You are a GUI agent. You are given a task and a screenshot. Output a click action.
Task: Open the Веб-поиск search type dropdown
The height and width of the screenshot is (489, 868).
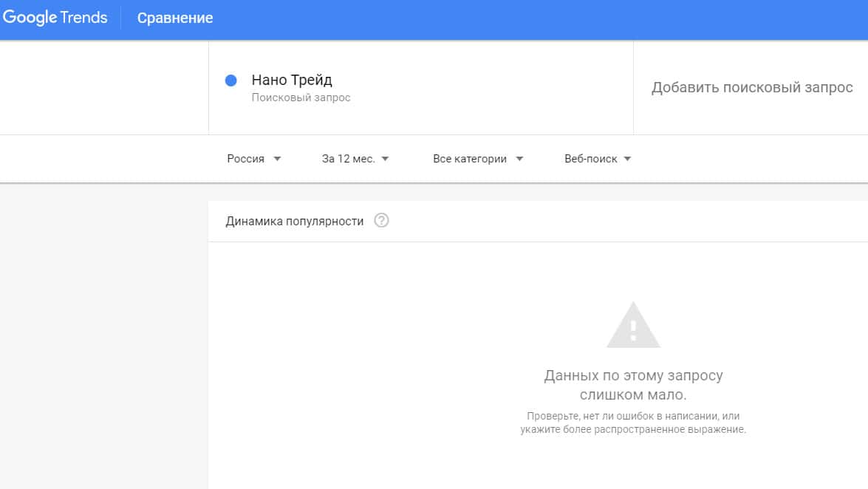(598, 159)
